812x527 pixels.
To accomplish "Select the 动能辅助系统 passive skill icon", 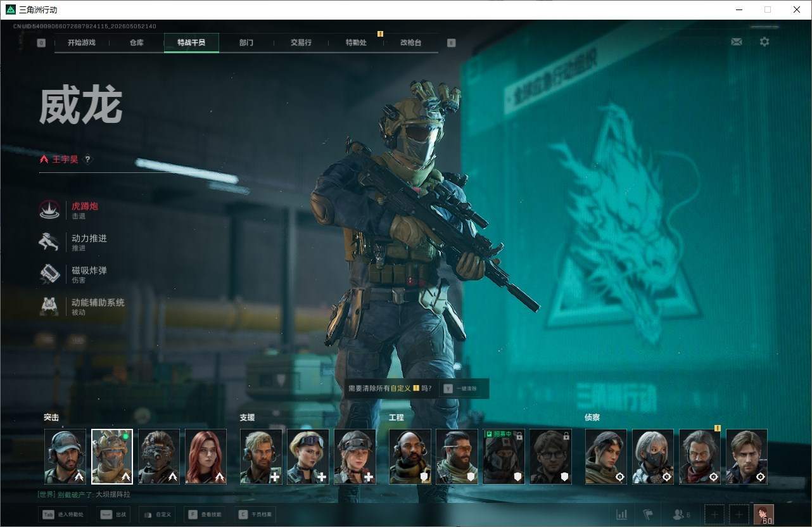I will point(49,306).
